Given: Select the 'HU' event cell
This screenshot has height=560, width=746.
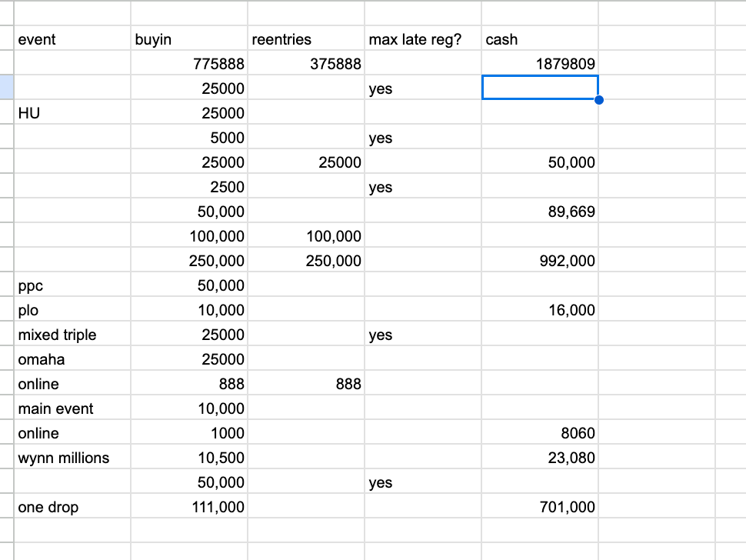Looking at the screenshot, I should coord(72,112).
